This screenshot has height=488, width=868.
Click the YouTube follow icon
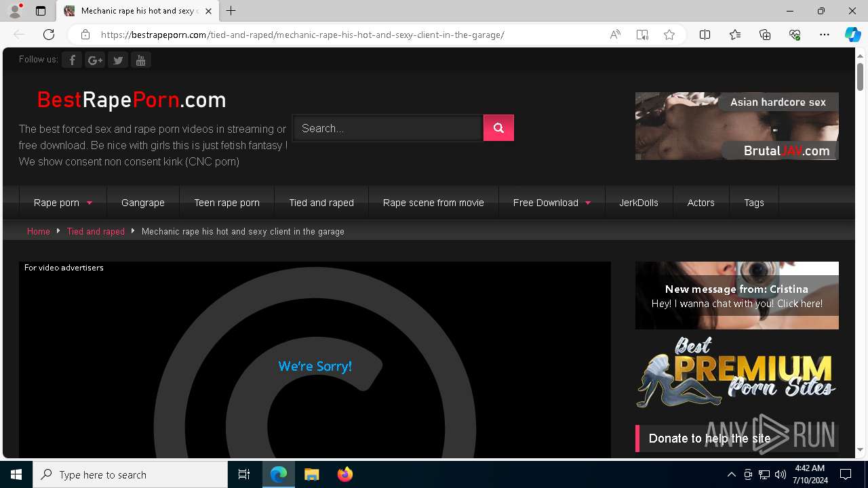[x=140, y=60]
